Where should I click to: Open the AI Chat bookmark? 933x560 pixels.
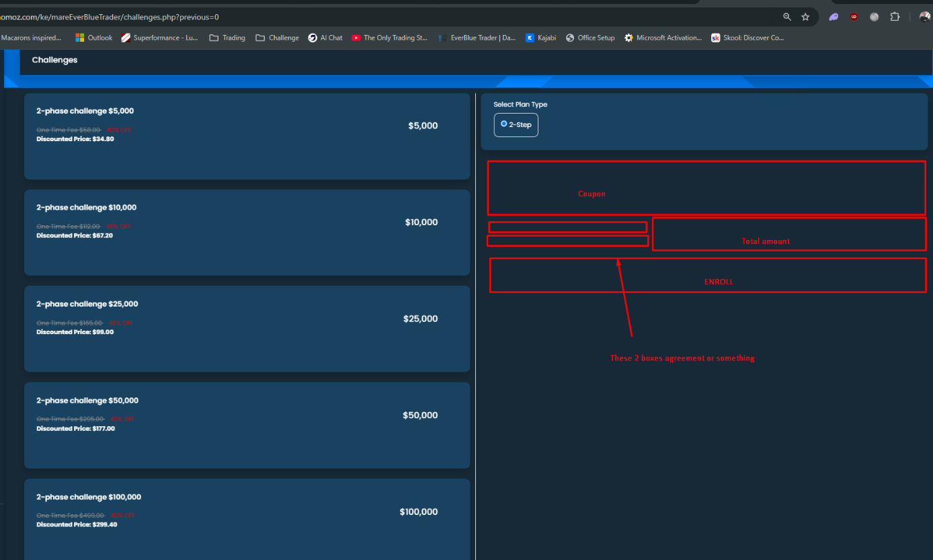325,38
